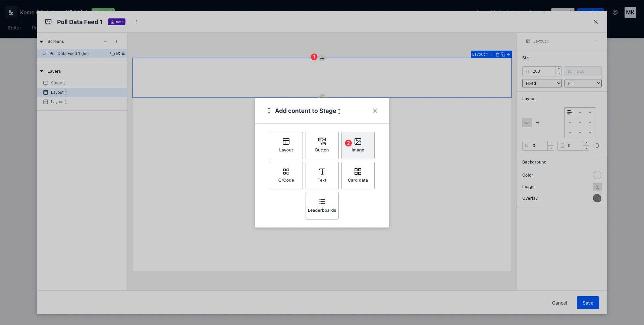The height and width of the screenshot is (325, 644).
Task: Add a QrCode element to Stage
Action: tap(286, 176)
